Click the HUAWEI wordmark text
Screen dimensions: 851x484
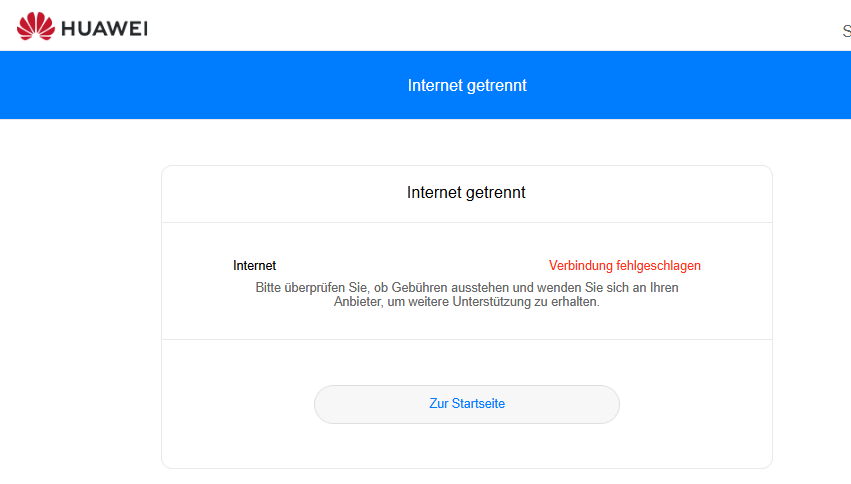(104, 28)
